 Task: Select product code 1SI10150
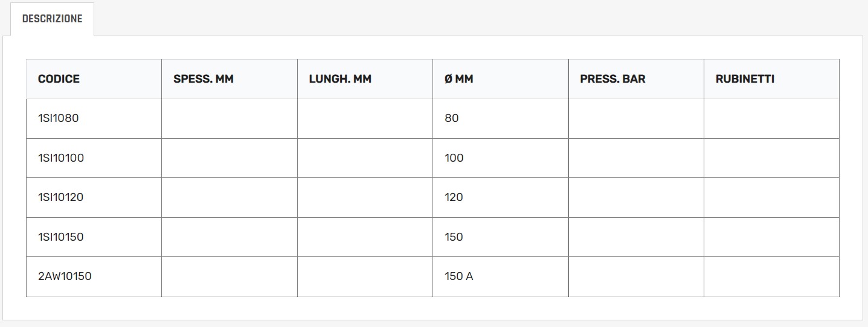click(60, 237)
